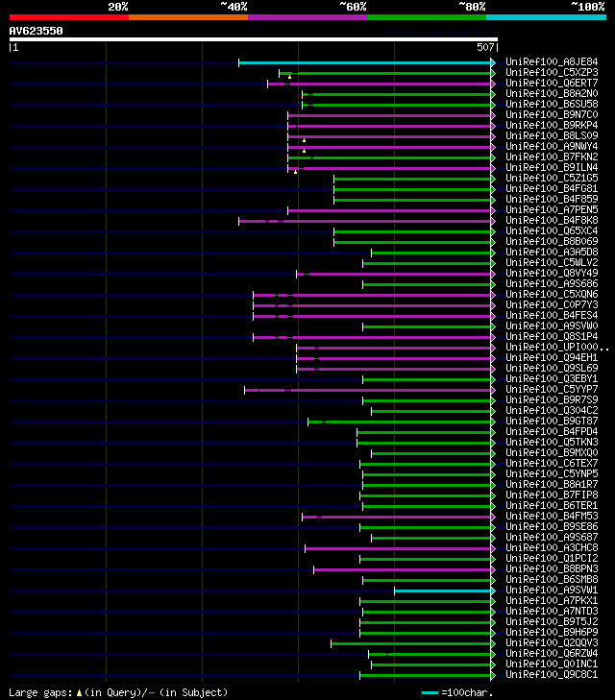Click the white AV623550 query sequence bar
Screen dimensions: 615x700
(254, 39)
